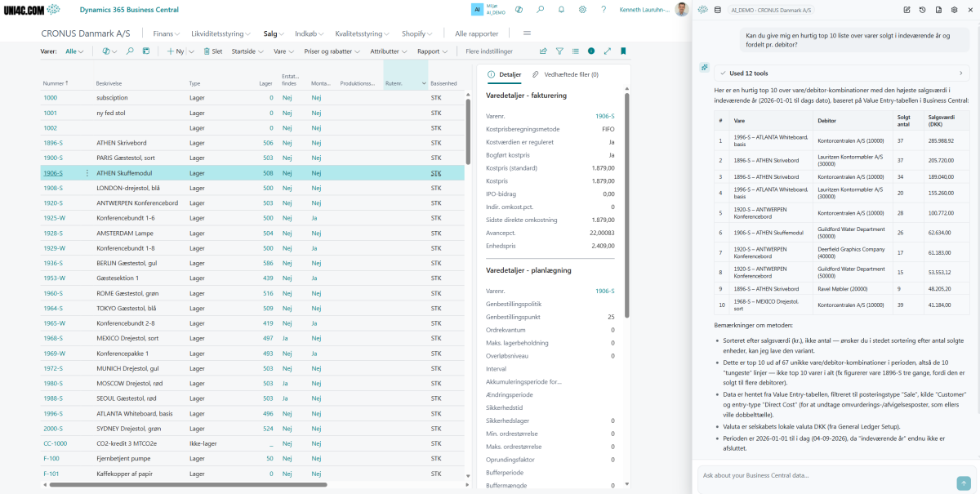Click the + Ny new item button

click(176, 51)
